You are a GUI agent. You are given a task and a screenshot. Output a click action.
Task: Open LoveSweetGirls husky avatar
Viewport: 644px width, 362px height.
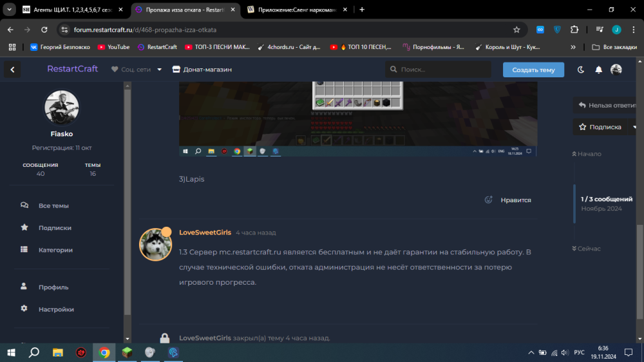point(155,245)
